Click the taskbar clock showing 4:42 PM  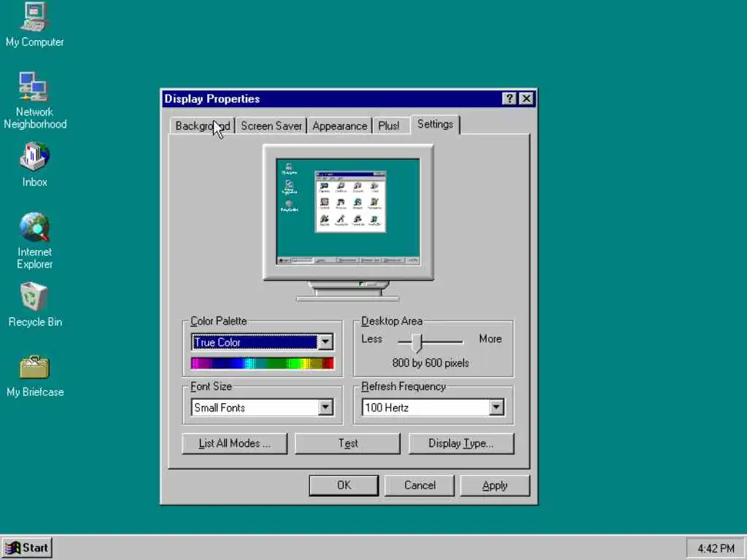pos(715,548)
